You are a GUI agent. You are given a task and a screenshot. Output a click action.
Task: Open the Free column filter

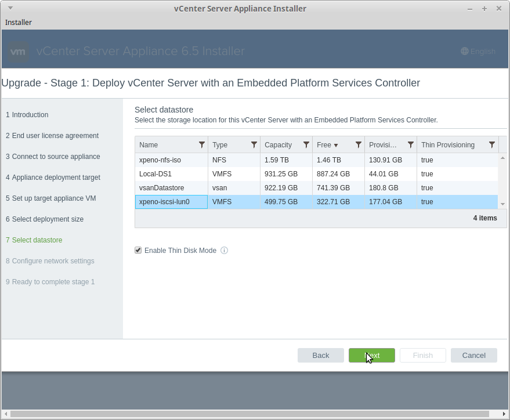click(359, 145)
